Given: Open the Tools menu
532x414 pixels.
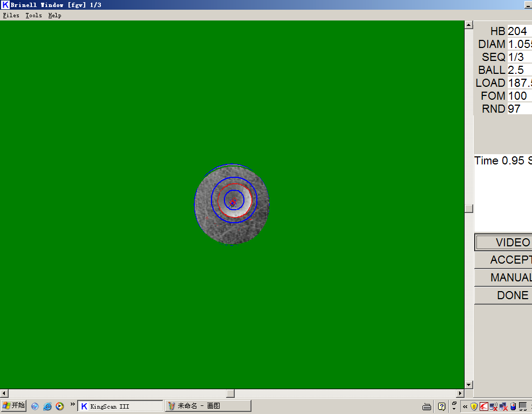Looking at the screenshot, I should 33,15.
